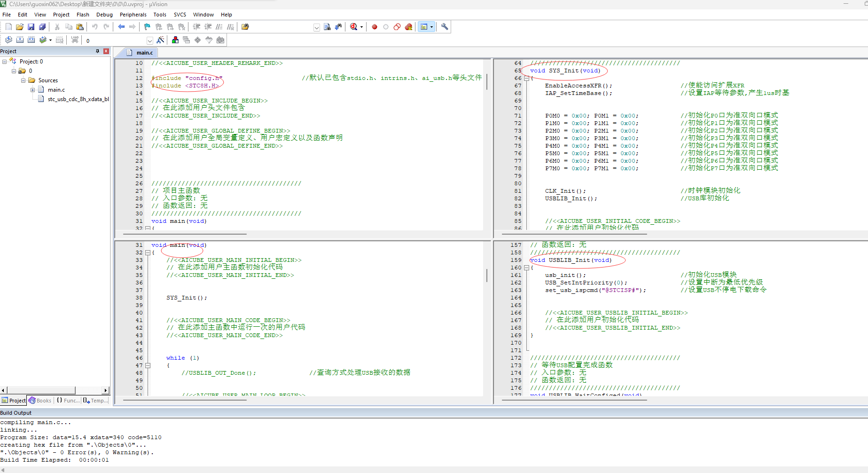Navigate backwards with the blue left arrow
This screenshot has width=868, height=473.
(121, 27)
